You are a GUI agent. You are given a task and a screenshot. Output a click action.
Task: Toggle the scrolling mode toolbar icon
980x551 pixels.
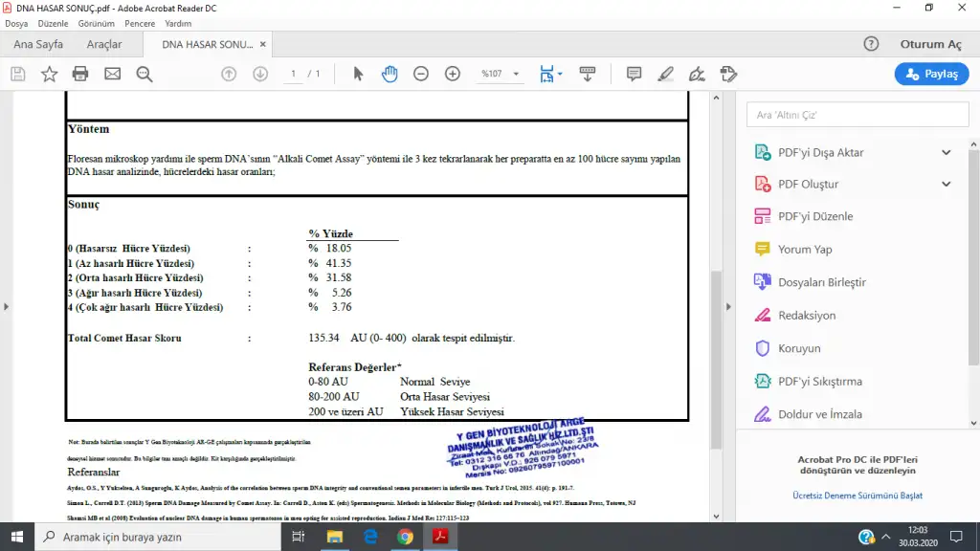pos(588,74)
